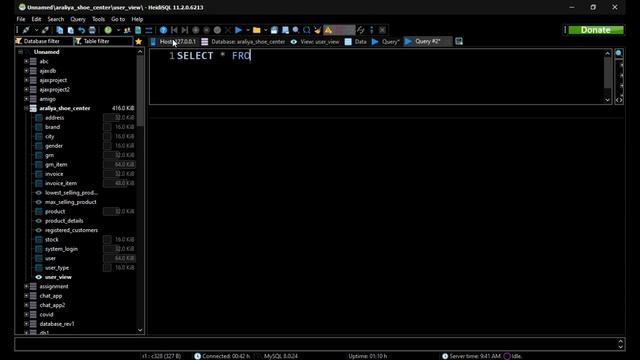Click the green Donate button
Viewport: 640px width, 360px height.
click(596, 30)
